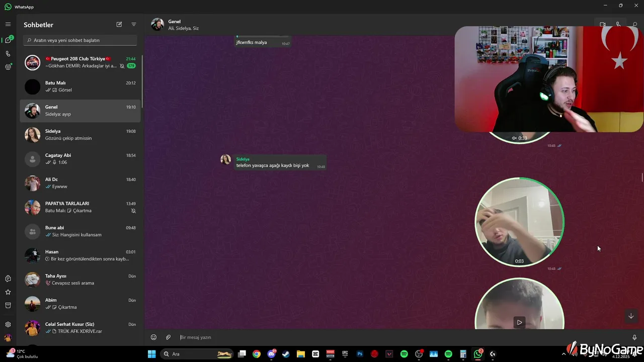Image resolution: width=644 pixels, height=362 pixels.
Task: Search within the Genel conversation
Action: (634, 24)
